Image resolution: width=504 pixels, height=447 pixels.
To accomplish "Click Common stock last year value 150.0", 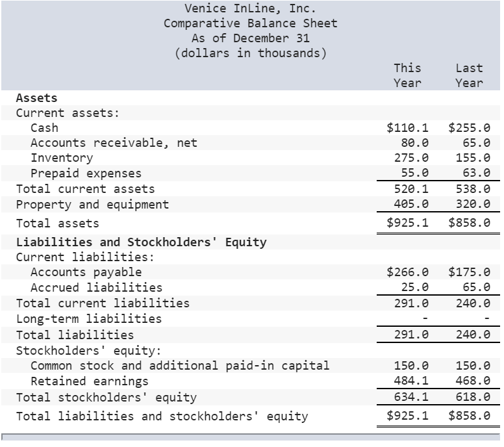I will (473, 366).
